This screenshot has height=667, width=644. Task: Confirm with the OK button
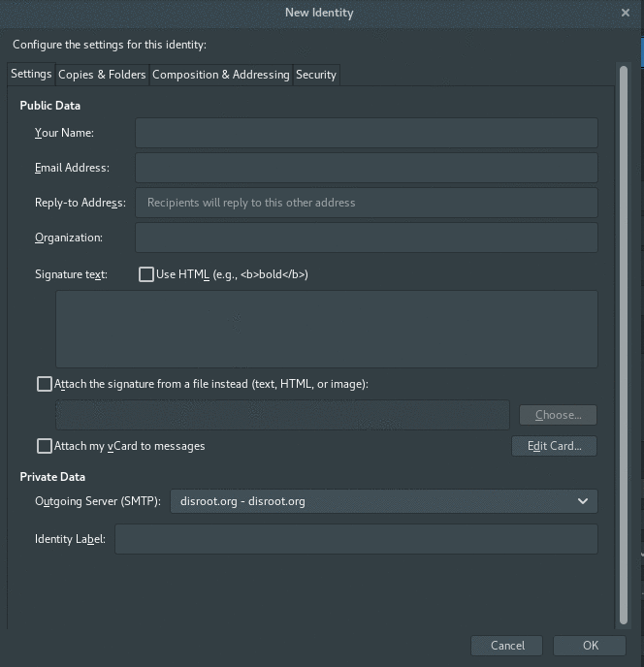point(590,646)
